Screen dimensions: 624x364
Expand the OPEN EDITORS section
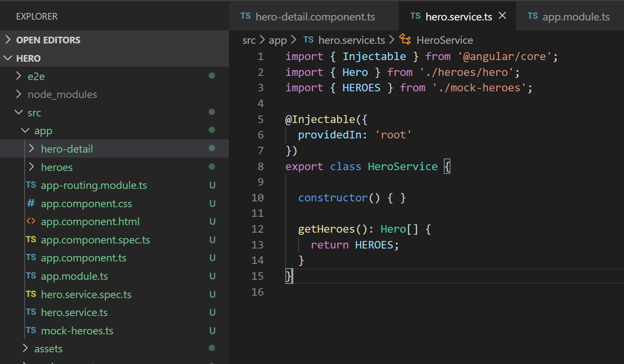[8, 40]
